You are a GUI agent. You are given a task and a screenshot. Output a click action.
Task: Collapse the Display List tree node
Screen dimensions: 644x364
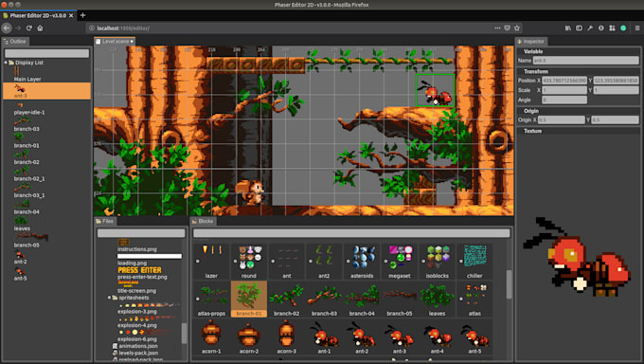coord(6,63)
